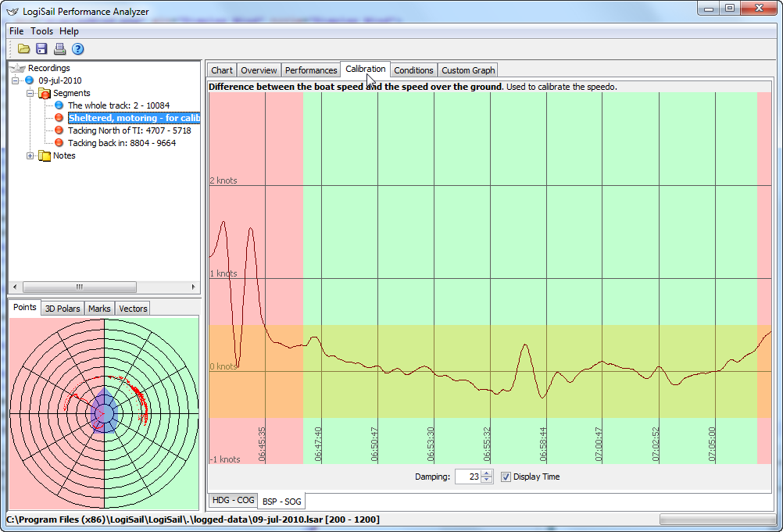Image resolution: width=783 pixels, height=532 pixels.
Task: Collapse the Segments tree node
Action: [x=31, y=93]
